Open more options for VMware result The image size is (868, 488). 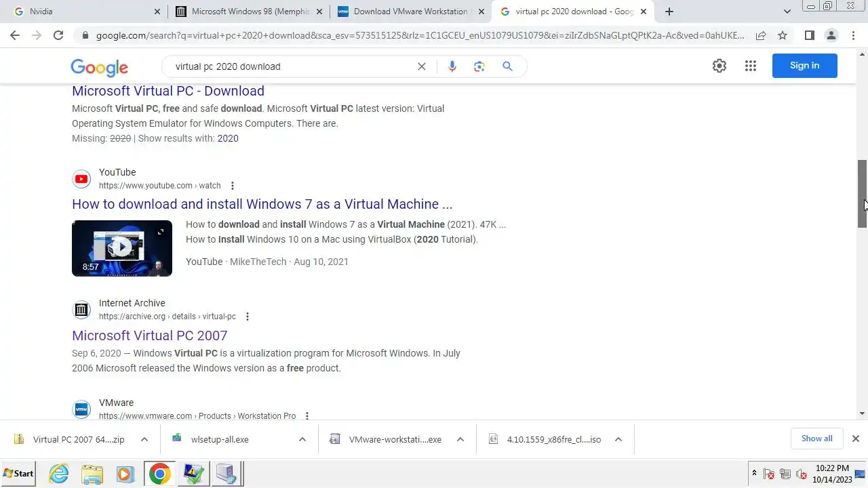(307, 415)
